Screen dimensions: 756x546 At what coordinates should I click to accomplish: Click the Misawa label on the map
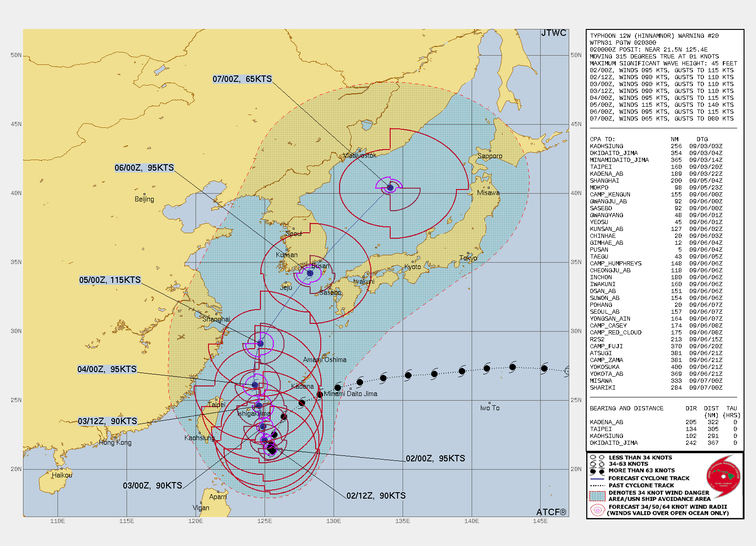[488, 193]
